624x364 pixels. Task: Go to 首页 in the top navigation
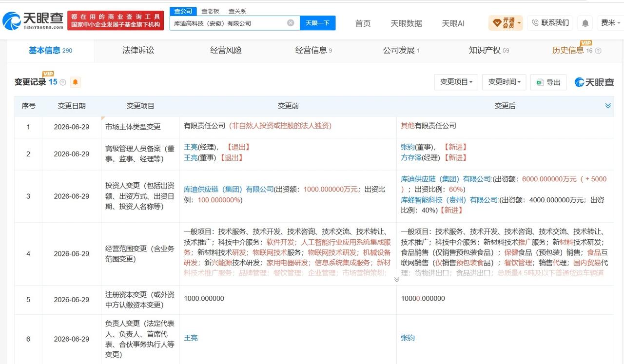coord(363,23)
